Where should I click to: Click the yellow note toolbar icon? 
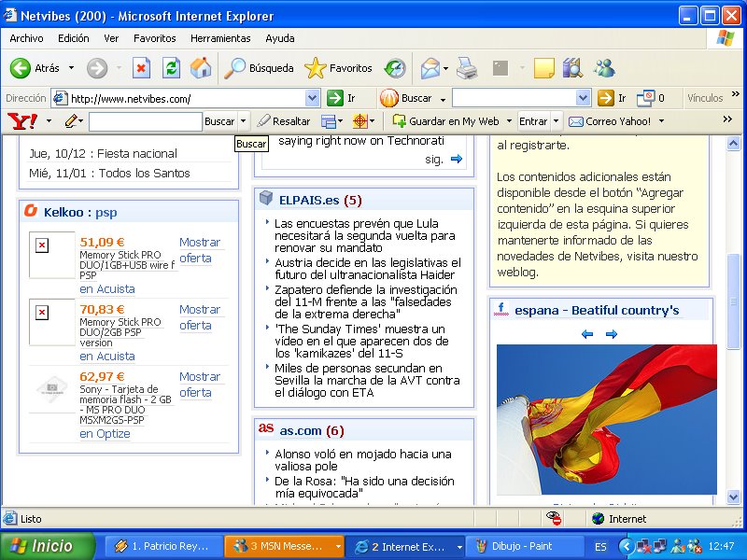pos(544,68)
